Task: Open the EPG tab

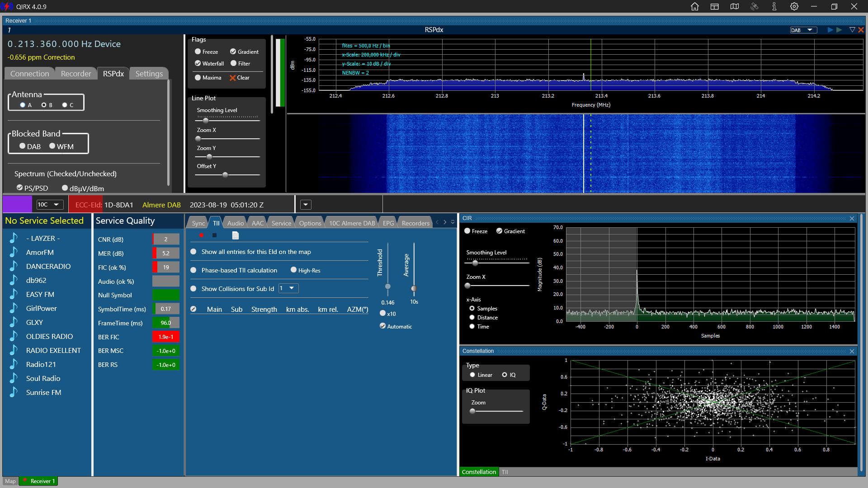Action: tap(388, 223)
